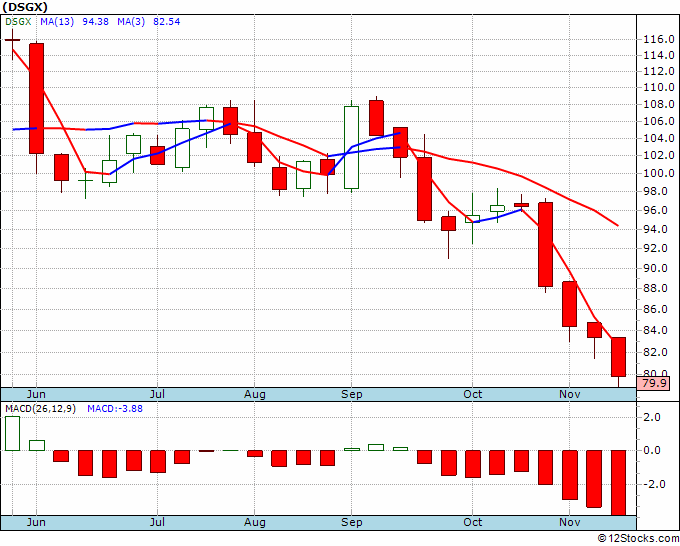680x546 pixels.
Task: Click the final red MACD histogram bar
Action: coord(618,483)
